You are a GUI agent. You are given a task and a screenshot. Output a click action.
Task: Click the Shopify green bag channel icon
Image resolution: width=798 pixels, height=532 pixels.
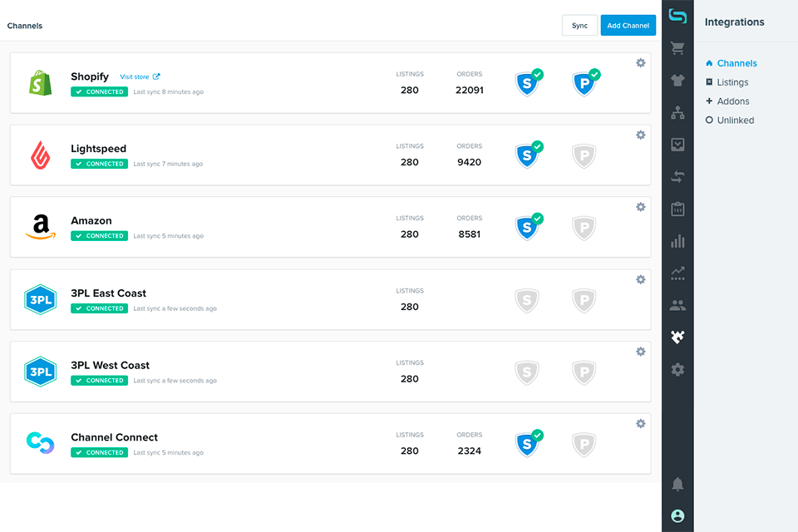click(39, 82)
